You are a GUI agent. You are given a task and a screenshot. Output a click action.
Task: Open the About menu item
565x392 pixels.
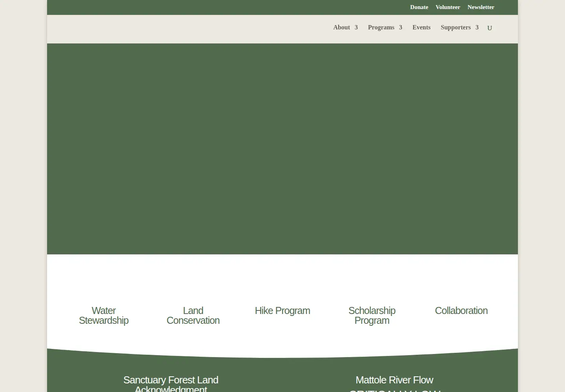coord(341,27)
